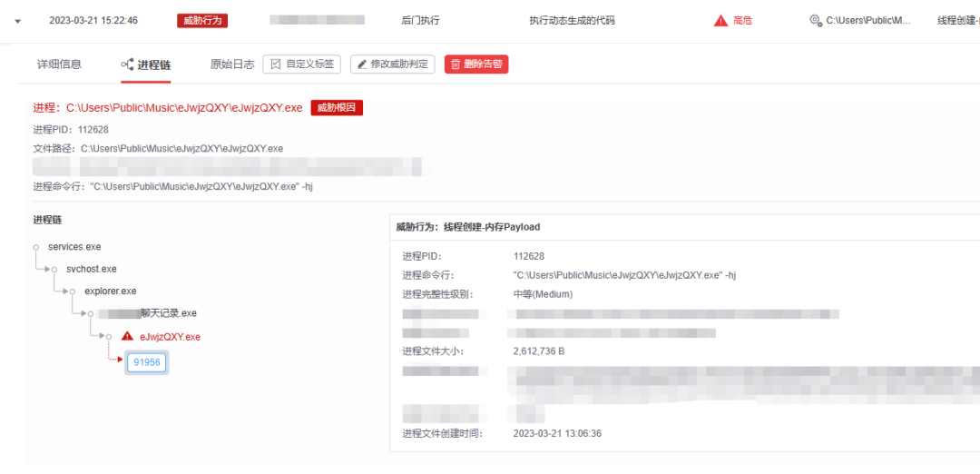Viewport: 980px width, 474px height.
Task: Select the highlighted 91956 thread node
Action: click(x=146, y=362)
